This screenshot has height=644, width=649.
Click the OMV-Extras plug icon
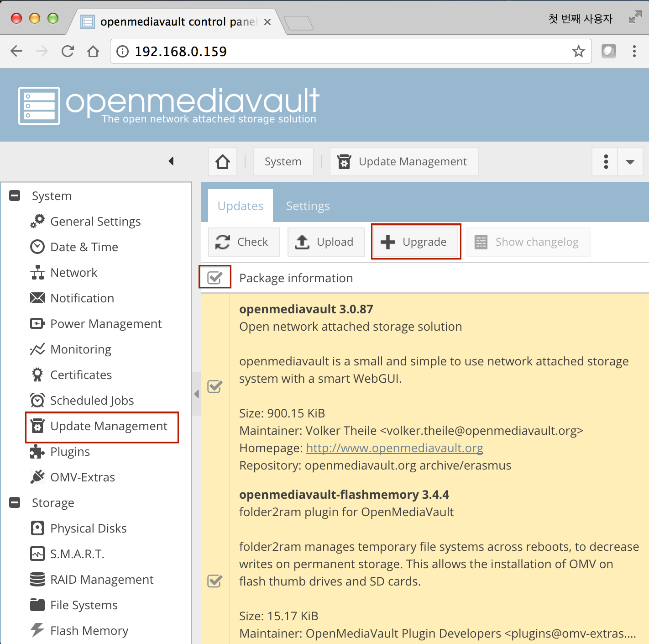click(37, 477)
